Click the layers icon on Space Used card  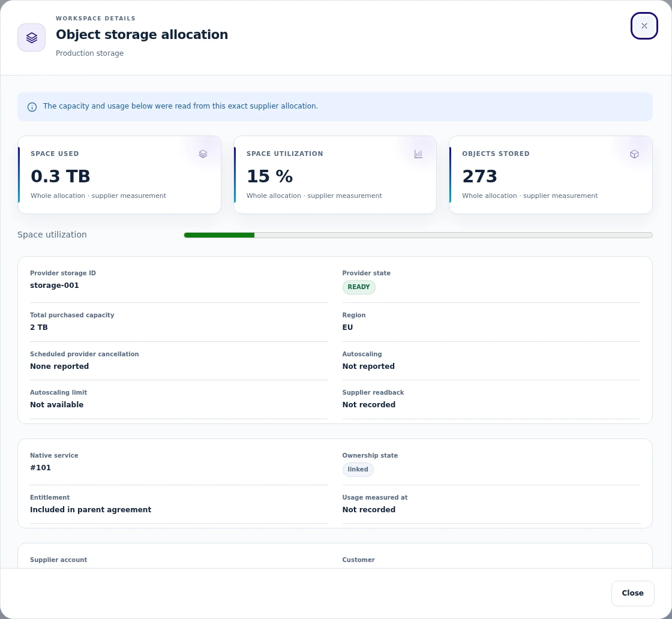(203, 154)
